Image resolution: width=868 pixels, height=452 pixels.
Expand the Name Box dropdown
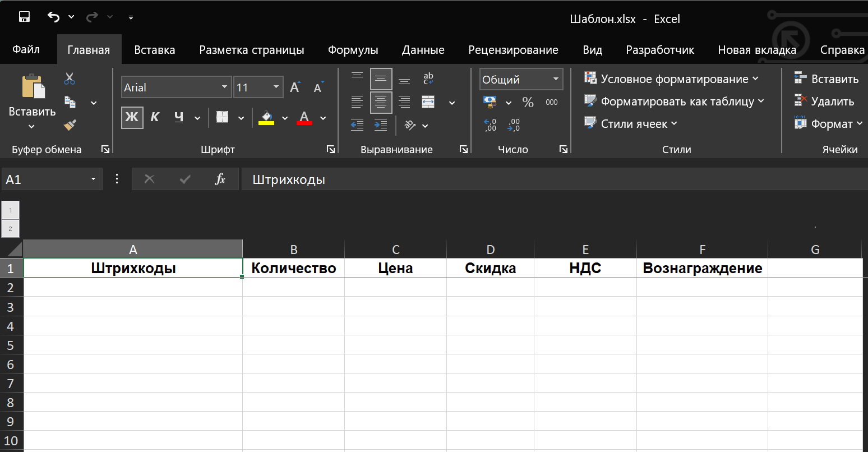coord(93,179)
